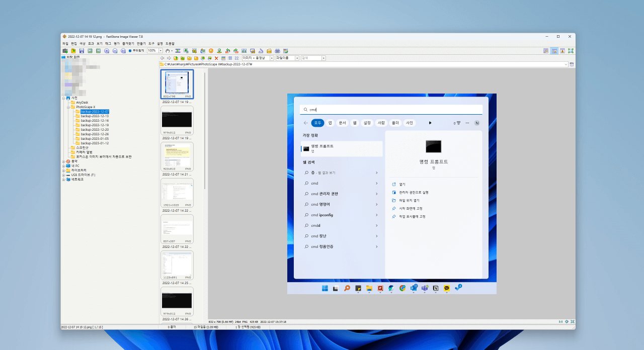
Task: Click the scanner acquire camera icon
Action: click(x=65, y=51)
